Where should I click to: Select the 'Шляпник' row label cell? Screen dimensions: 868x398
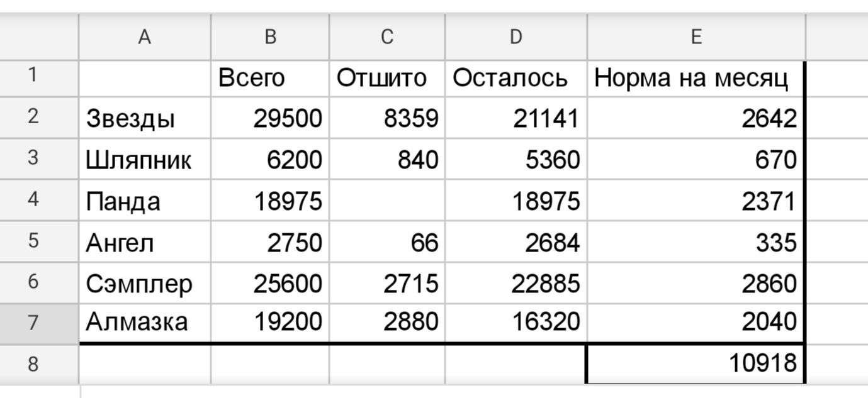(x=145, y=160)
